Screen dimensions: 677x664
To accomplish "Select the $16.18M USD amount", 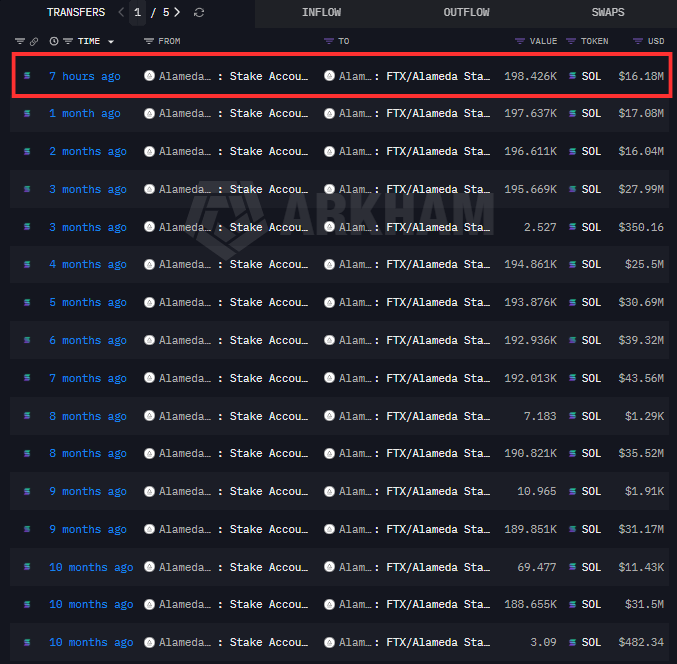I will (641, 76).
